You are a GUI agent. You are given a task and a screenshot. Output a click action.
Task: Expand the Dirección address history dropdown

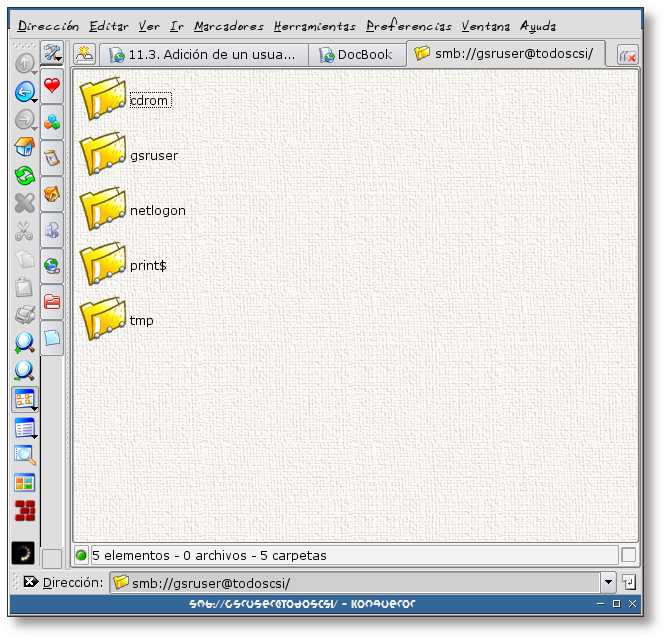pos(608,582)
